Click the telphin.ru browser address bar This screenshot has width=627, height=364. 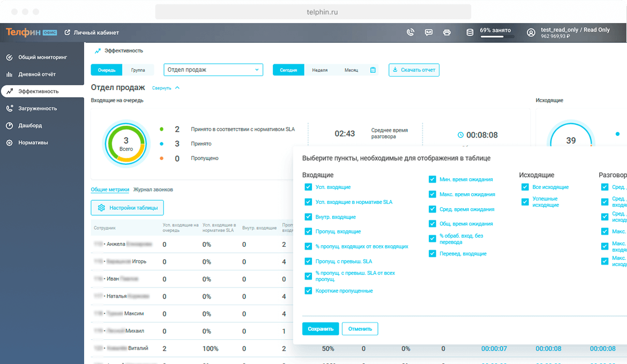pyautogui.click(x=313, y=12)
